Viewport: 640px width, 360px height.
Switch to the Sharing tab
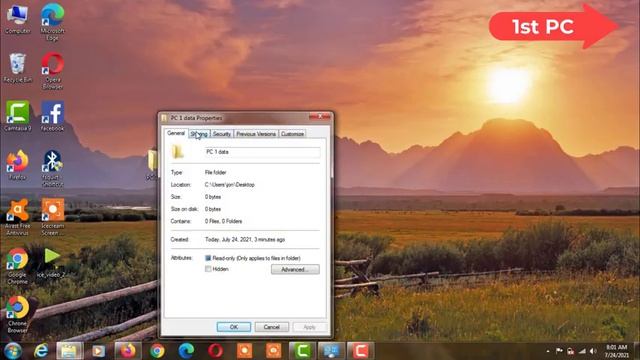tap(199, 134)
